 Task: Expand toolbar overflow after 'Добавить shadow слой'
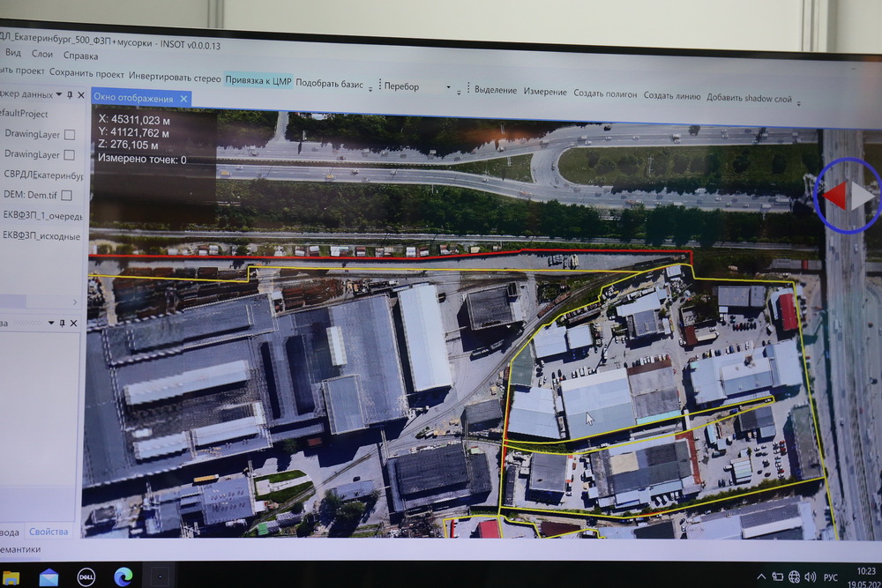point(798,103)
